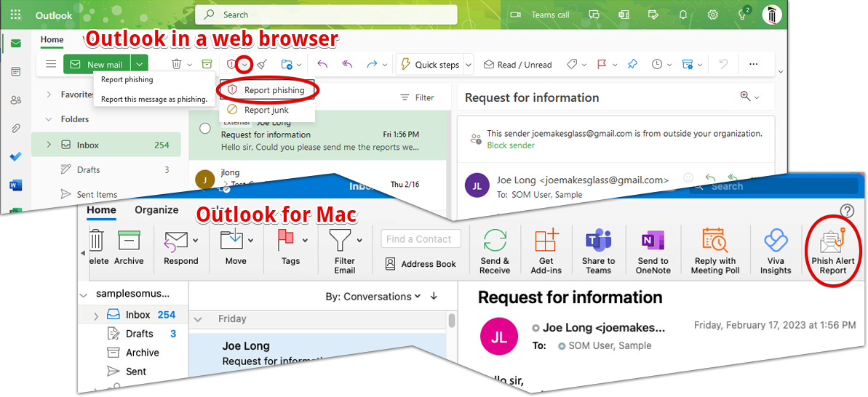Click the Teams call button

tap(541, 15)
